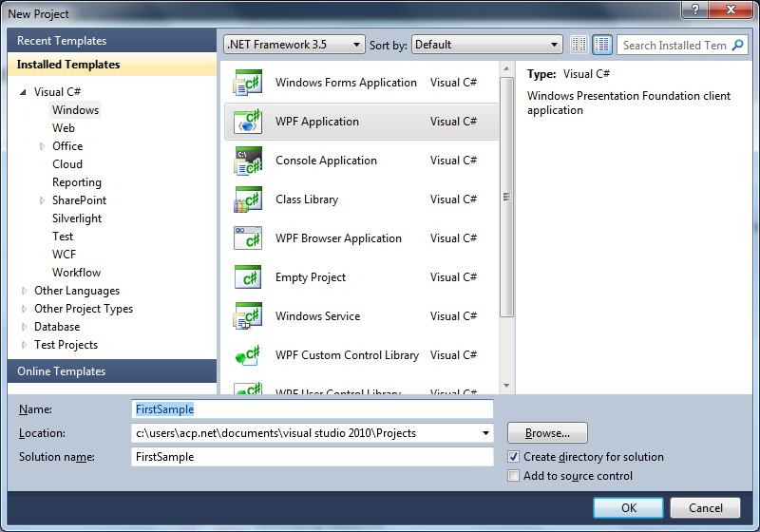Expand the Test Projects tree node
This screenshot has width=760, height=532.
point(24,345)
